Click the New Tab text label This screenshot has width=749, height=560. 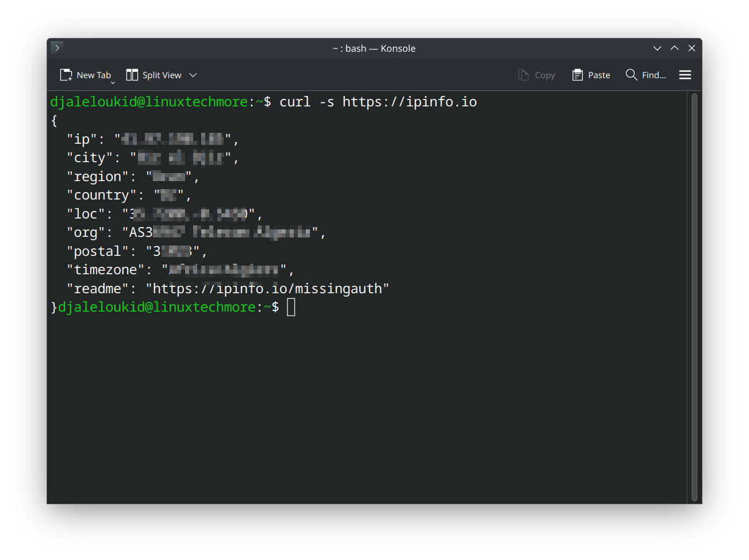pyautogui.click(x=94, y=75)
